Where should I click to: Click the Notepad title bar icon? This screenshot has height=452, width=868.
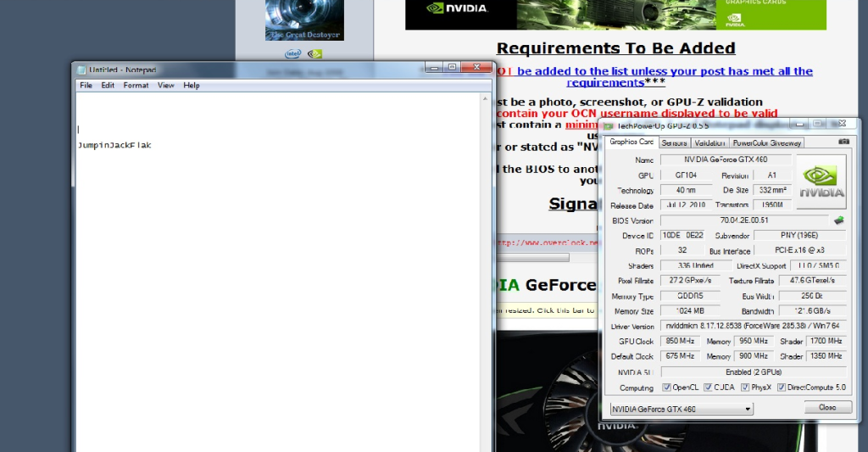coord(81,70)
